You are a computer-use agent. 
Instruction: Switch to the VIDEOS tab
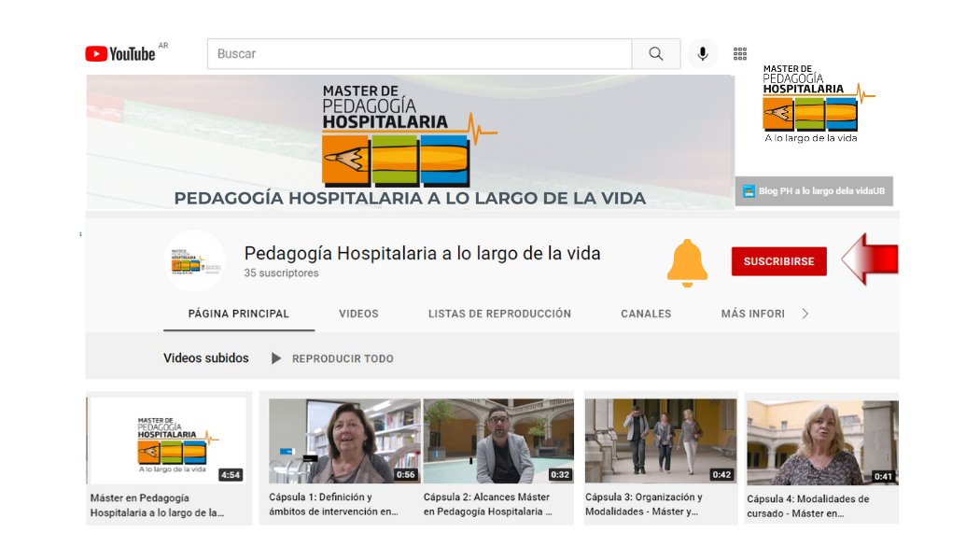358,314
